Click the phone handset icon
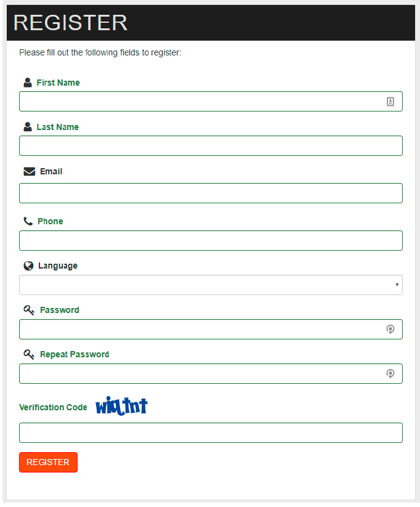Viewport: 420px width, 507px height. point(28,221)
